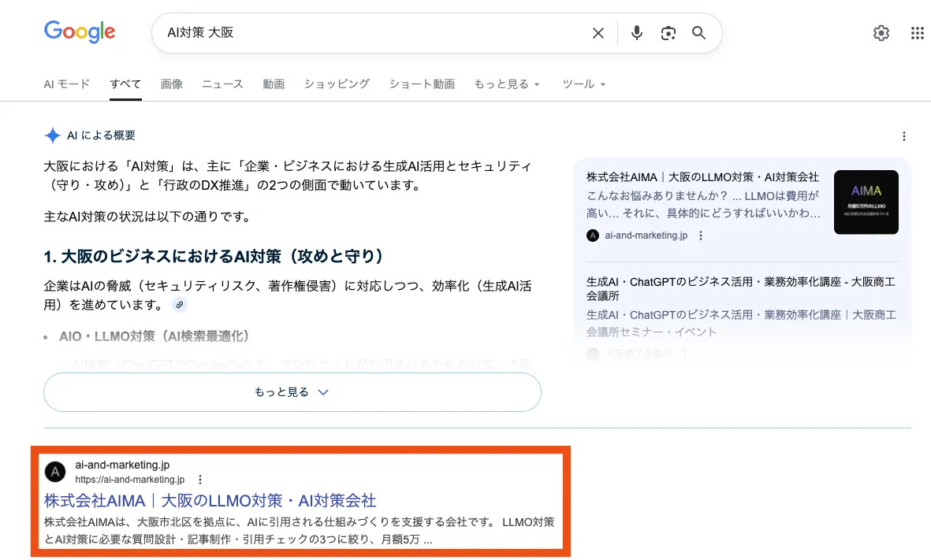Click the text 主なAI対策の状況は以下の通りです。

(150, 217)
